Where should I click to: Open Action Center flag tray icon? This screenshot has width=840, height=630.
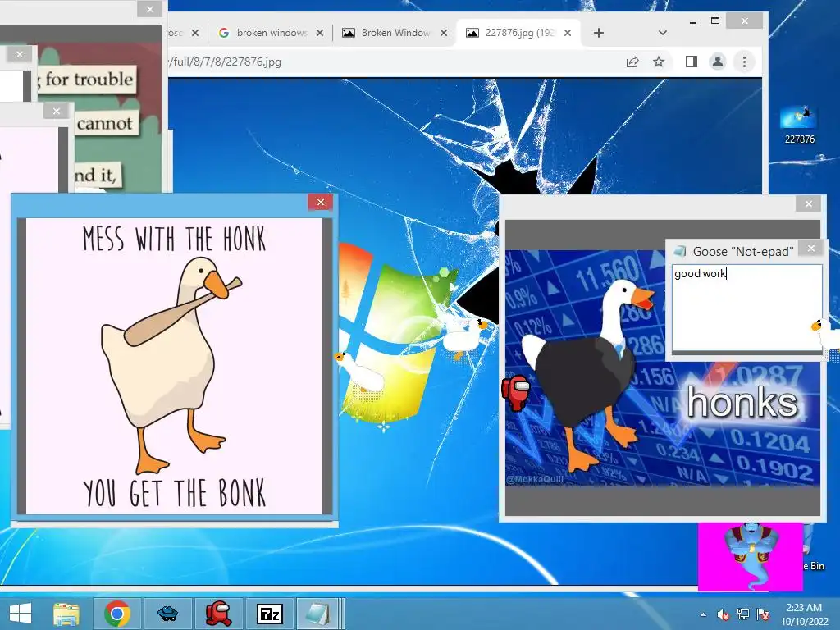tap(763, 614)
